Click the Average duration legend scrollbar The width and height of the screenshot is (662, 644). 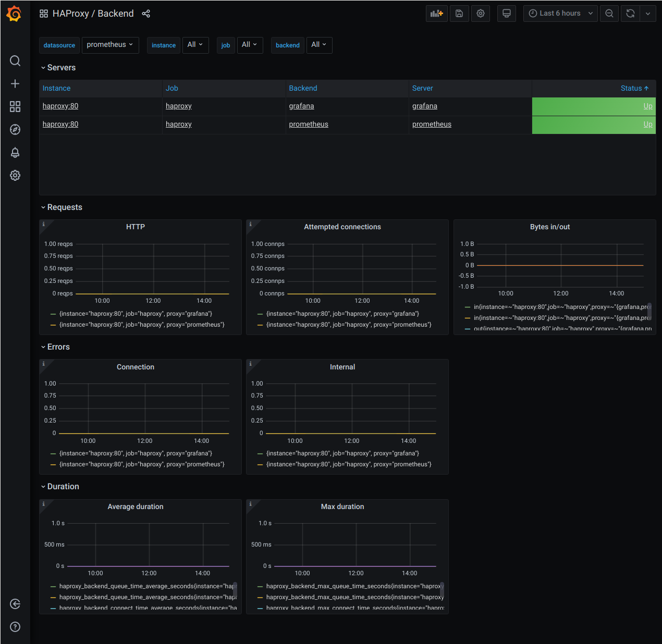[x=235, y=590]
